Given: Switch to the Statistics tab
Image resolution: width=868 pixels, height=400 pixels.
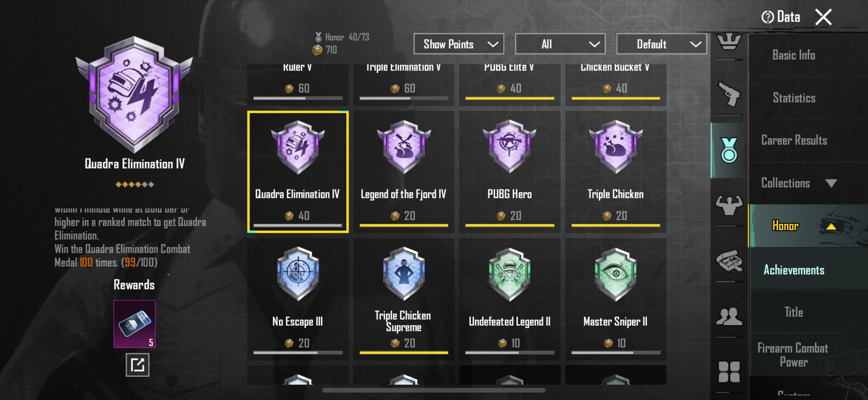Looking at the screenshot, I should pyautogui.click(x=794, y=98).
